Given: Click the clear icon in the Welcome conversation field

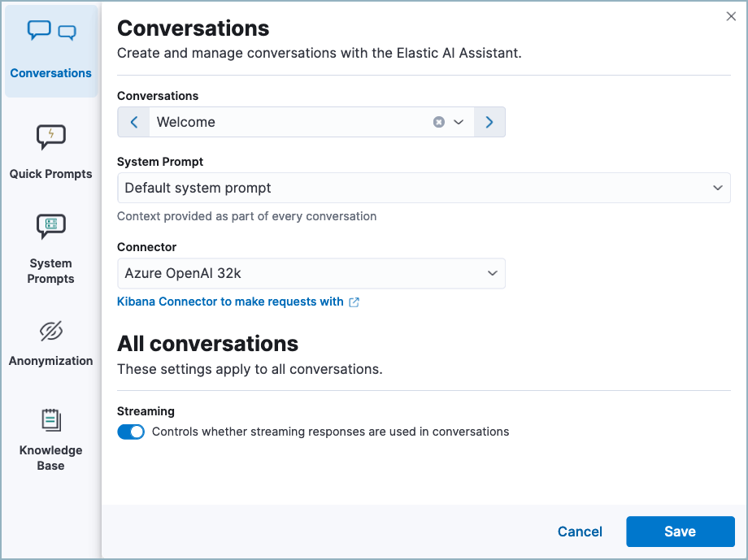Looking at the screenshot, I should (x=438, y=122).
